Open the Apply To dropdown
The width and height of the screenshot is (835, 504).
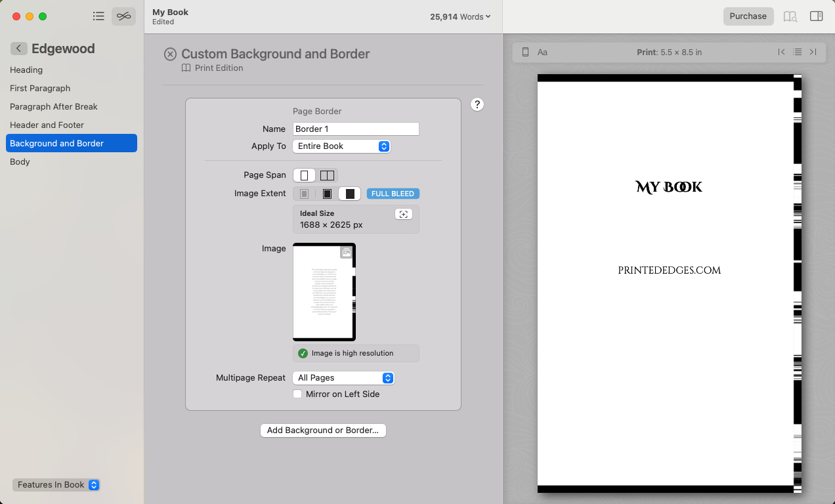coord(341,146)
